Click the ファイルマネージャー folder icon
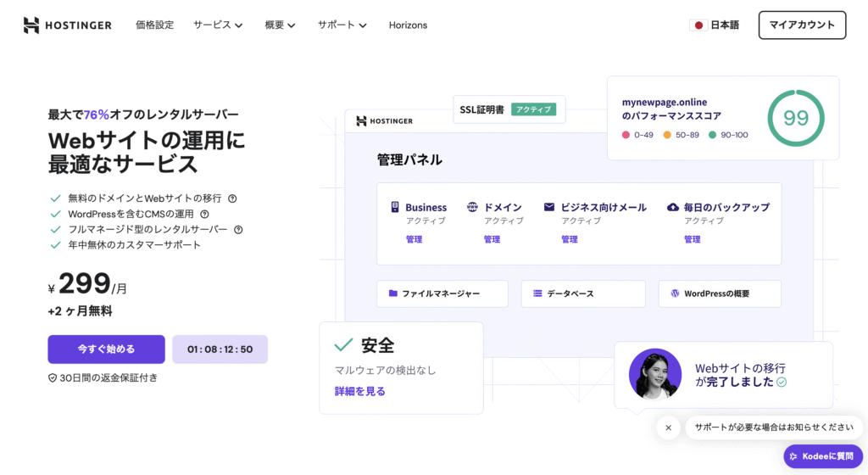 [393, 293]
